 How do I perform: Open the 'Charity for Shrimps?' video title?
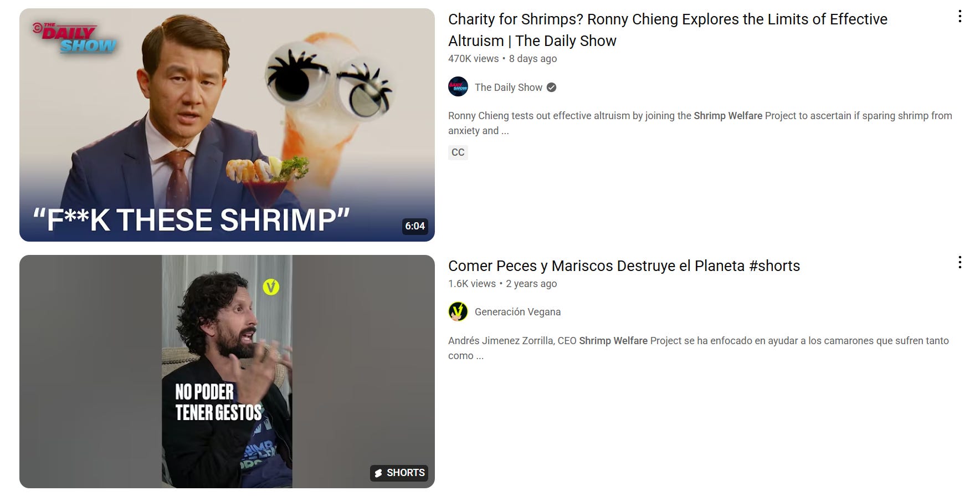click(668, 30)
